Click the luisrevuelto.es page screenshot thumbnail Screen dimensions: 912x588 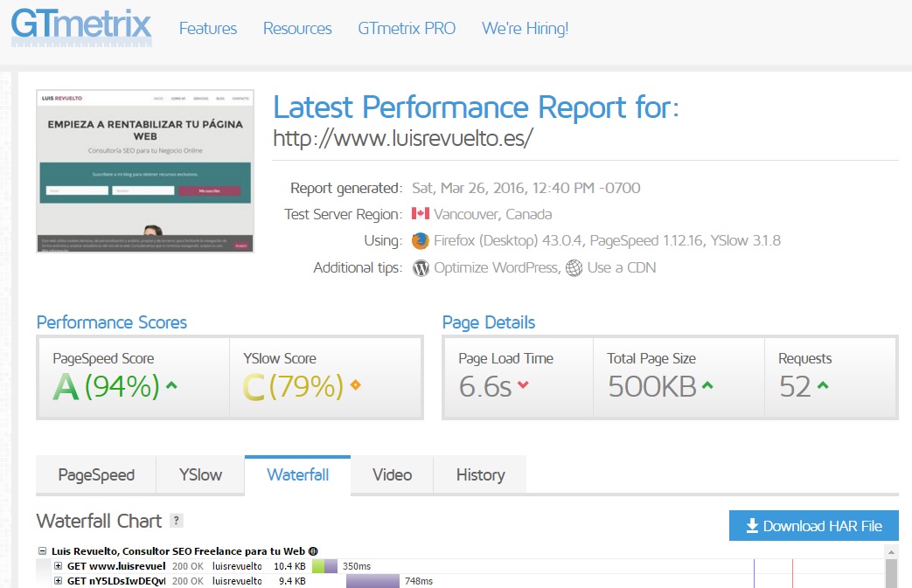point(145,171)
